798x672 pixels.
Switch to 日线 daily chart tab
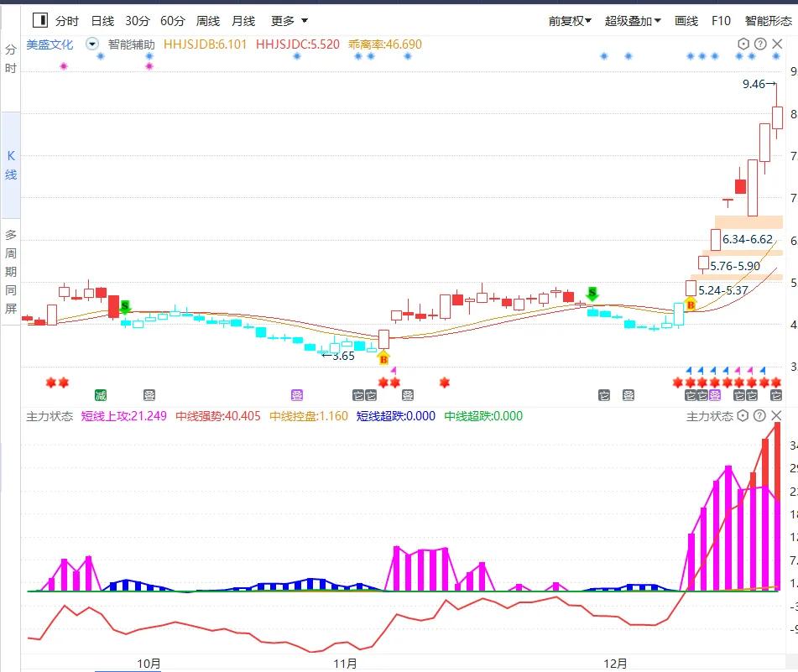[x=102, y=20]
